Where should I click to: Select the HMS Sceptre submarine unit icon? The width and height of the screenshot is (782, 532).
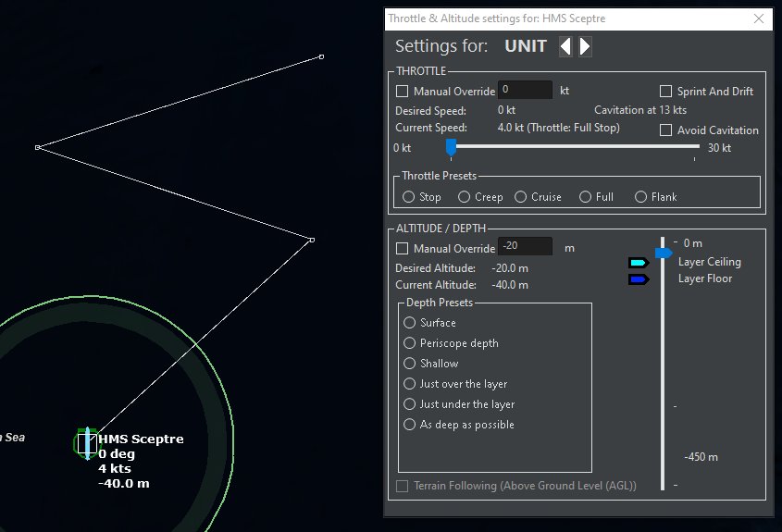[87, 443]
